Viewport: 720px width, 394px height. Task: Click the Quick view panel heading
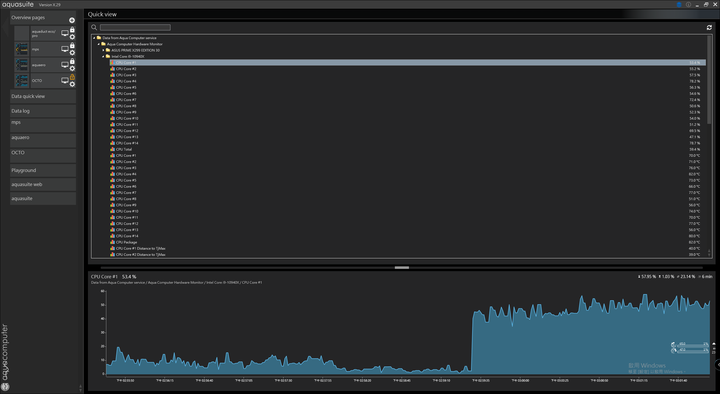(x=102, y=14)
